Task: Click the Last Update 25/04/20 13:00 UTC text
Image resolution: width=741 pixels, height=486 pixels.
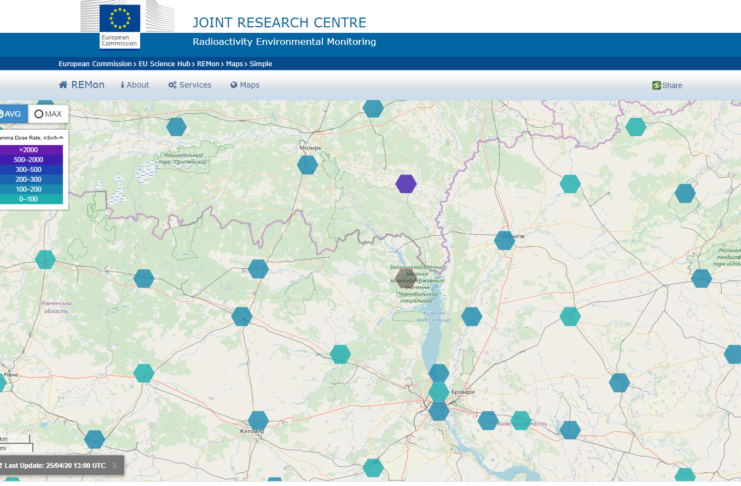Action: pyautogui.click(x=55, y=466)
